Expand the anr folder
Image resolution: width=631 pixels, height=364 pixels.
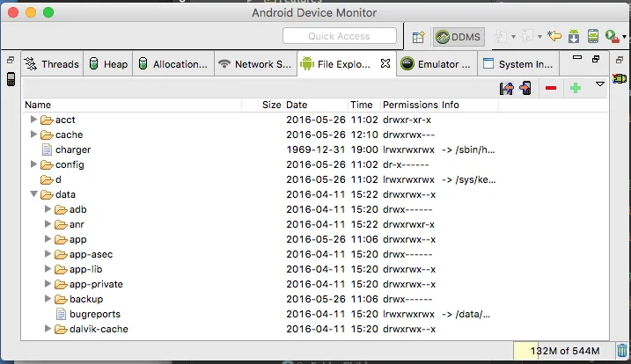point(48,223)
